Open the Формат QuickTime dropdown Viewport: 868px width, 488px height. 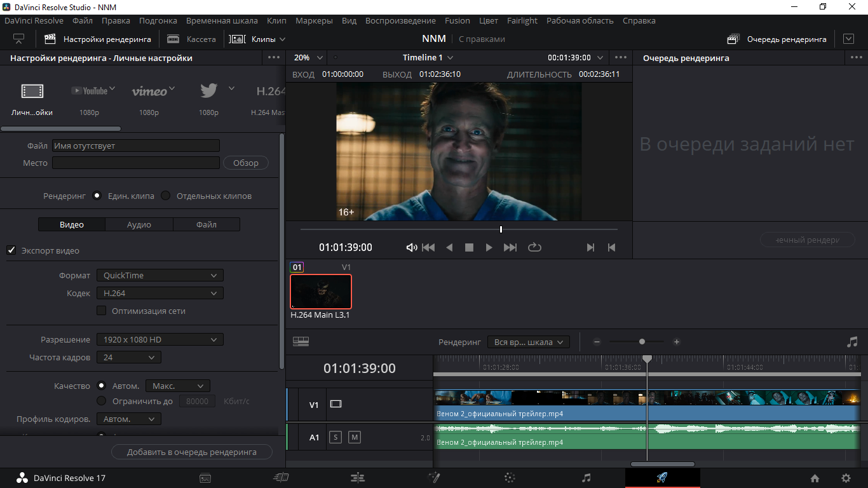160,275
